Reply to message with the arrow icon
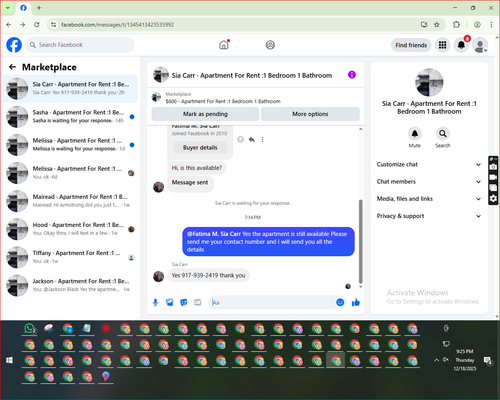The width and height of the screenshot is (500, 400). click(252, 139)
